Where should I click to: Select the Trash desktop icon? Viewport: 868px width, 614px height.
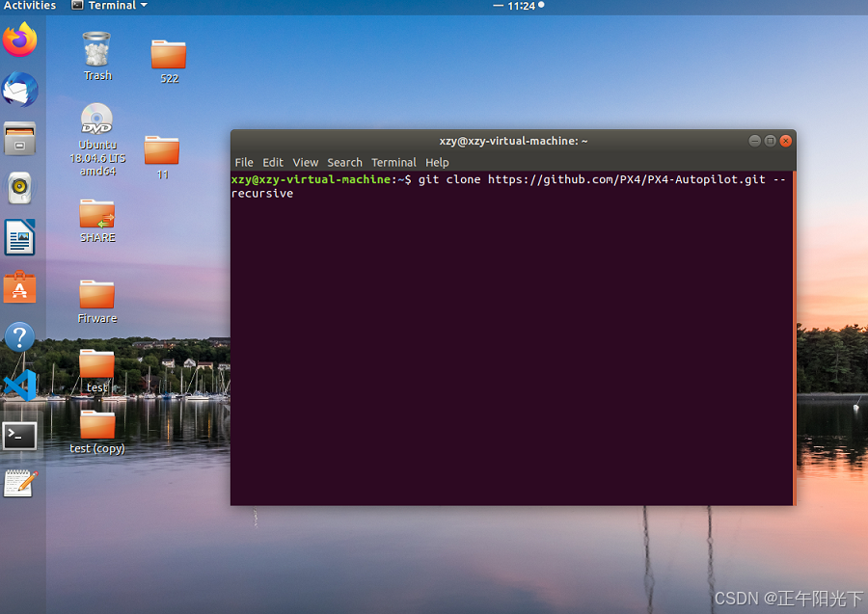[x=97, y=57]
